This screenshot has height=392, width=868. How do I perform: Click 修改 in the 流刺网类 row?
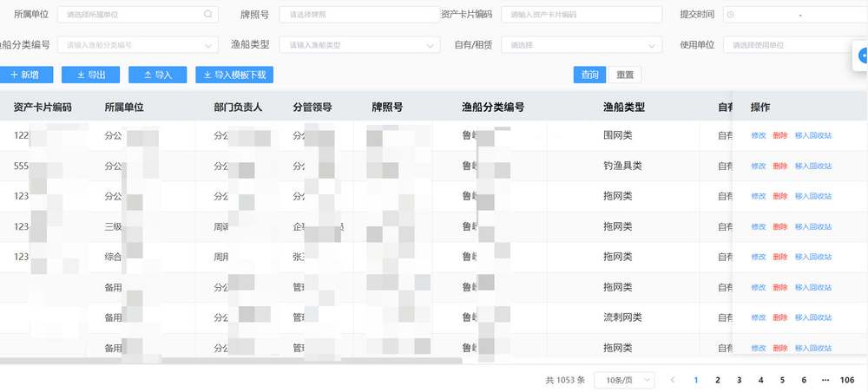(759, 317)
